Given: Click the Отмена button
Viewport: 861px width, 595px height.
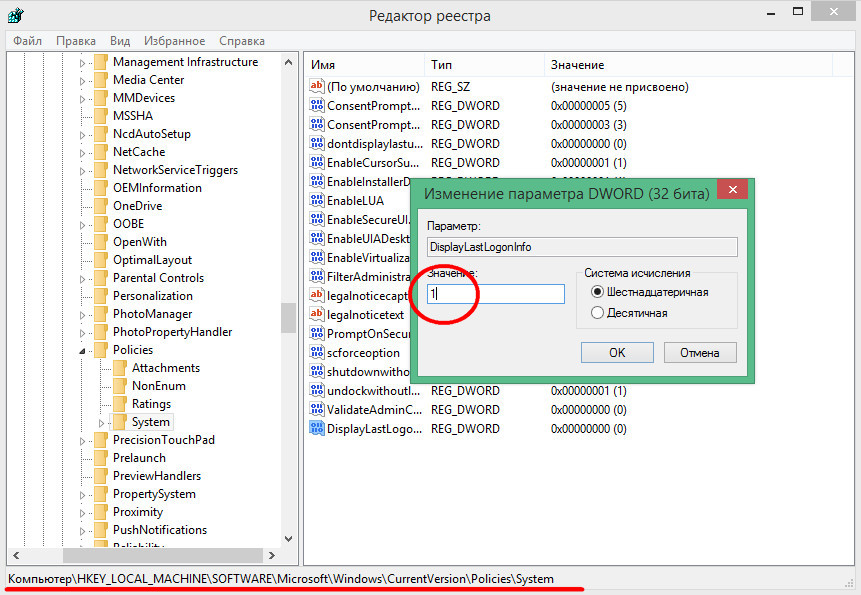Looking at the screenshot, I should point(699,352).
